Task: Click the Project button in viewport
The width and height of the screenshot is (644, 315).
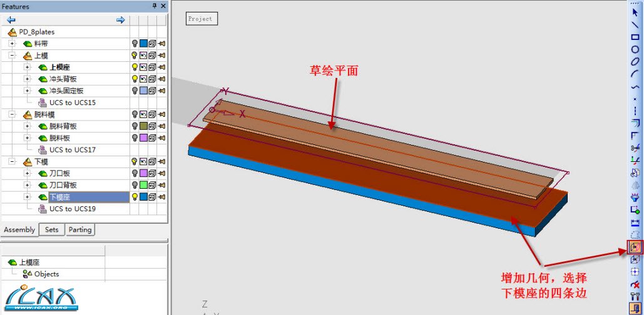Action: click(202, 19)
